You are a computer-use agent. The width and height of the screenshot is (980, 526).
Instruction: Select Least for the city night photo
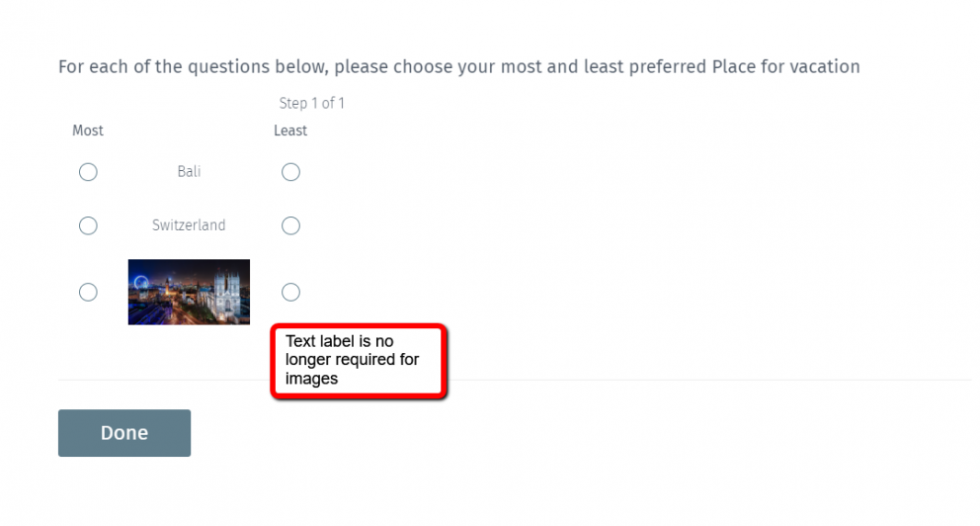click(290, 292)
